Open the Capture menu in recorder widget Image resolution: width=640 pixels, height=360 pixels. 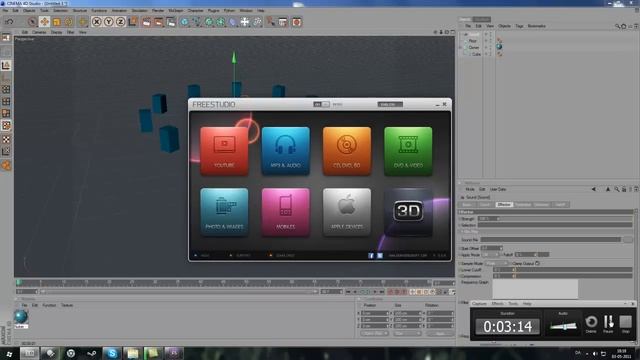pos(479,304)
